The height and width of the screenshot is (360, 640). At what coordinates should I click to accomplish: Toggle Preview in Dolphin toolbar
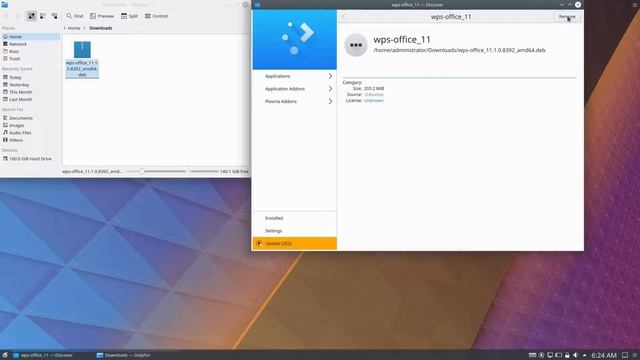102,16
